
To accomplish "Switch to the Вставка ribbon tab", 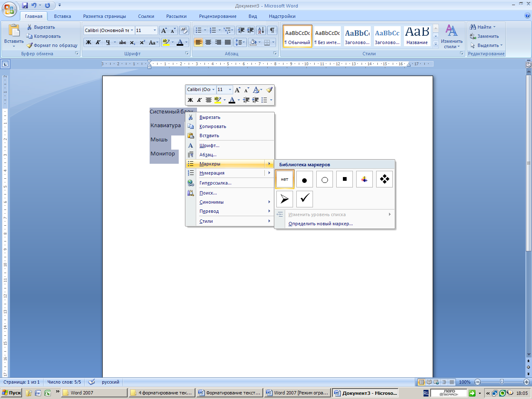I will 62,16.
